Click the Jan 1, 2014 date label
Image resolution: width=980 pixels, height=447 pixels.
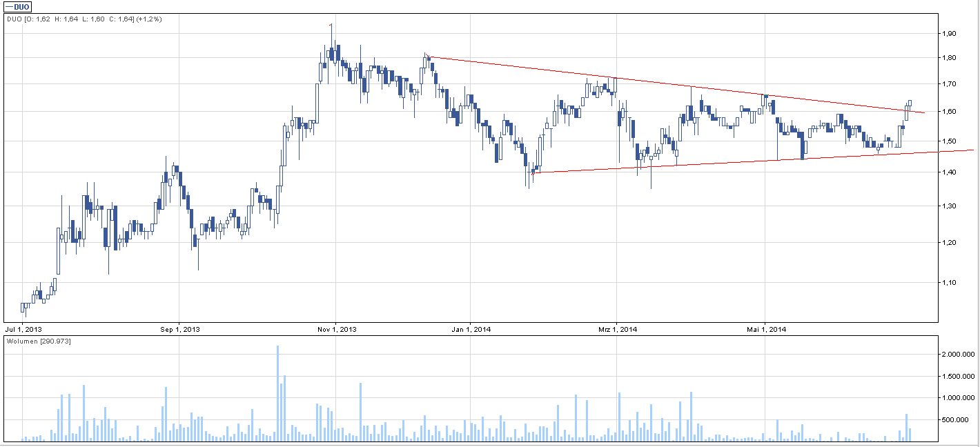click(470, 329)
